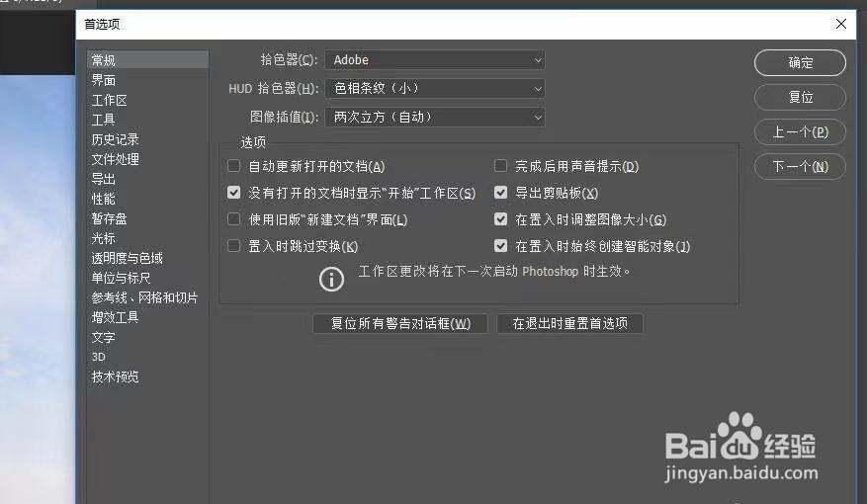Click 复位所有警告对话框(W) button
867x504 pixels.
click(400, 323)
